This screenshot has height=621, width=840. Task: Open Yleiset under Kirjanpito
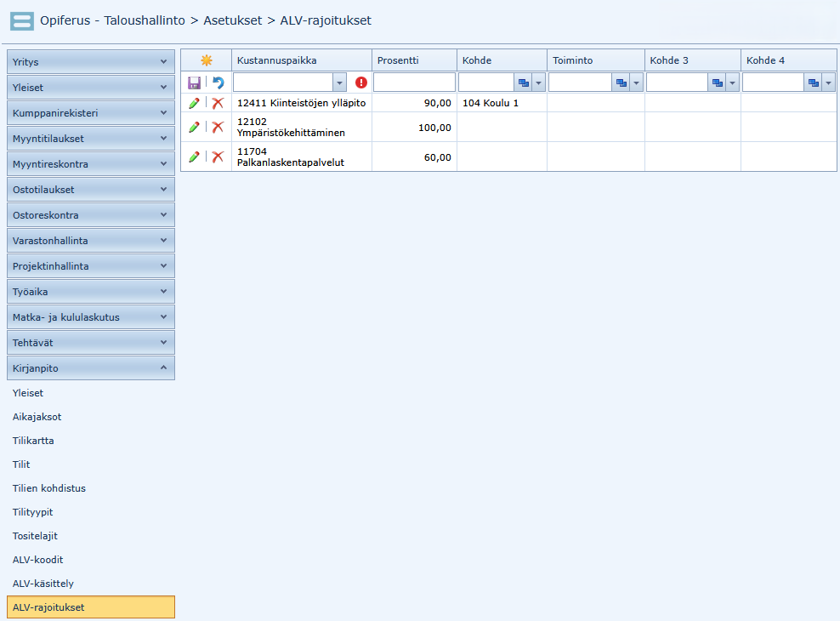tap(28, 393)
